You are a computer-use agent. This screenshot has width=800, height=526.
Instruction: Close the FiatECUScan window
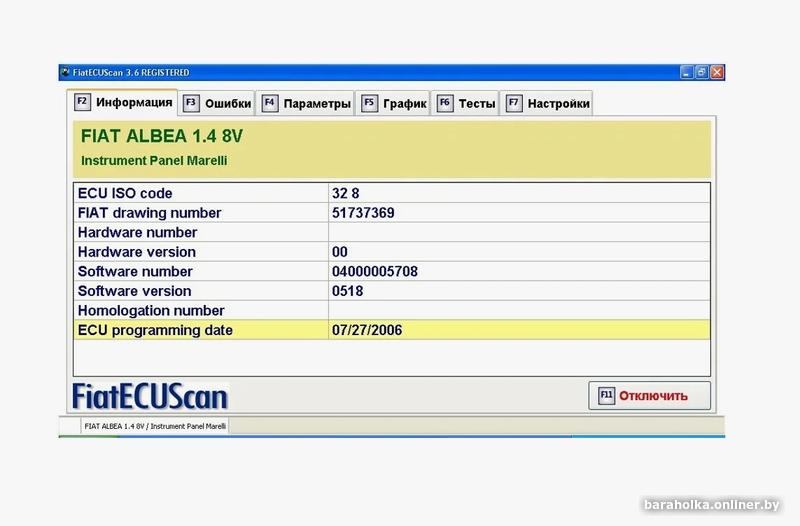pos(717,72)
